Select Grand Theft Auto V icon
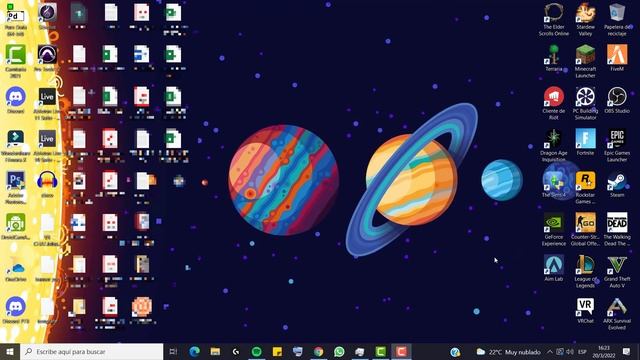This screenshot has height=360, width=640. pos(617,271)
